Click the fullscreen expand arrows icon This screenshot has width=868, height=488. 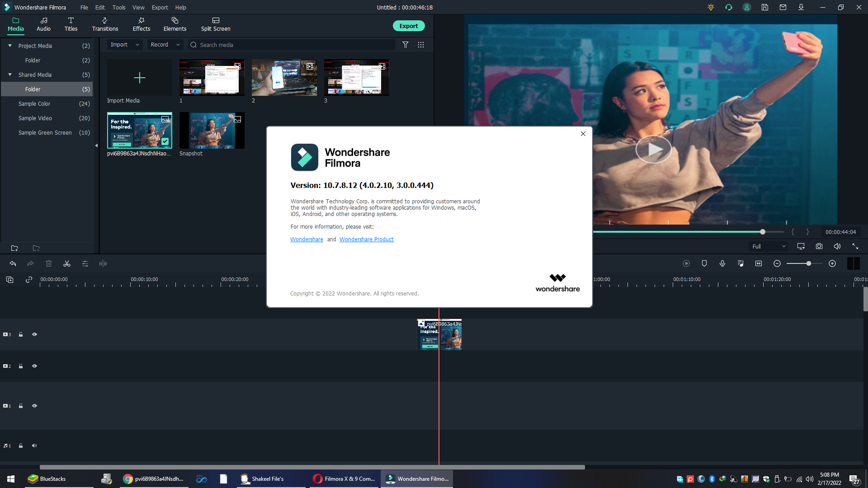(855, 246)
